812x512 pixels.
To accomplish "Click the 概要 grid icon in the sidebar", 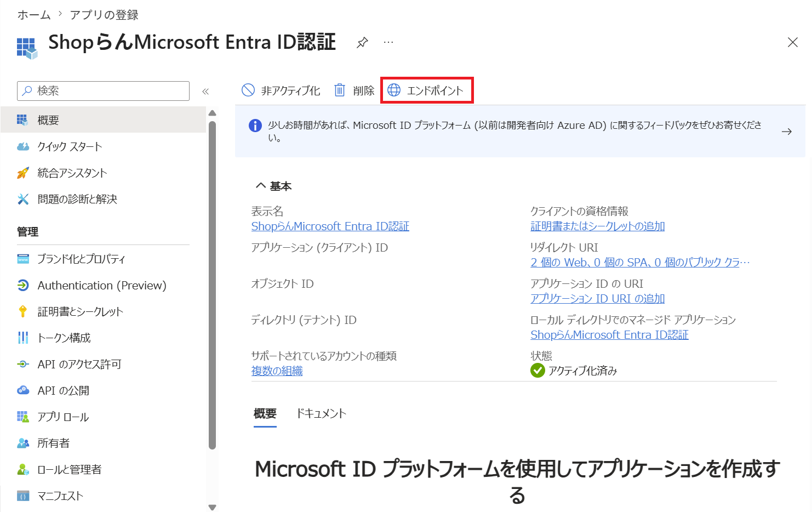I will [22, 120].
